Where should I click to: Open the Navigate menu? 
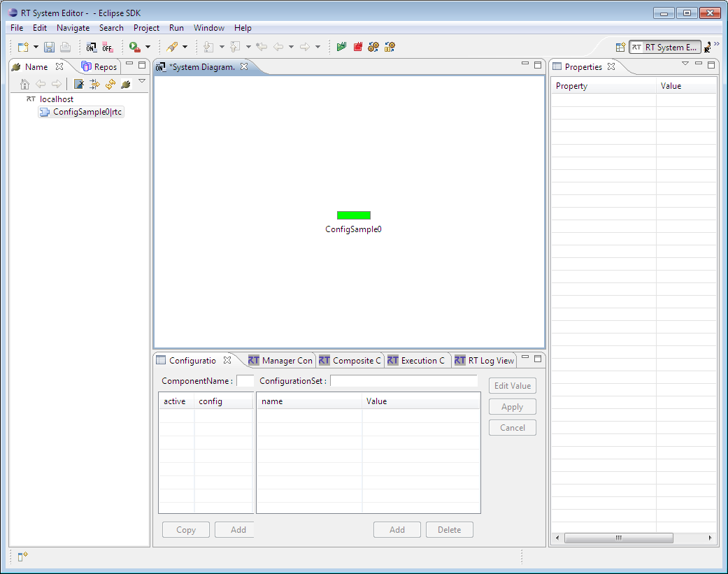click(73, 28)
